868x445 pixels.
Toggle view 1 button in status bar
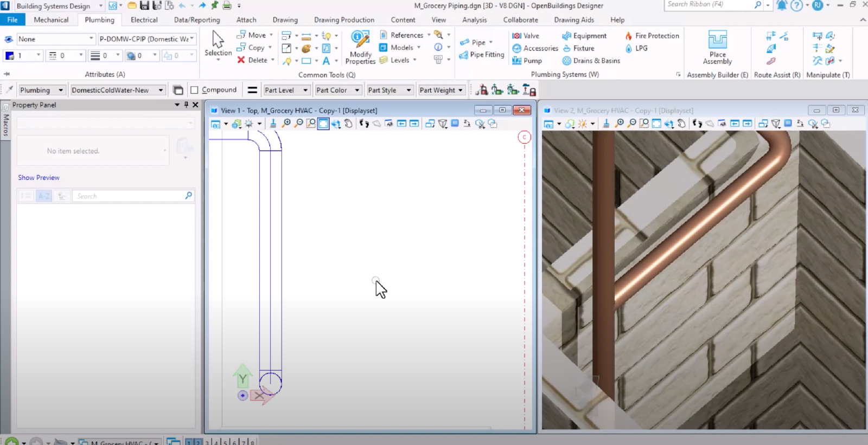(x=189, y=442)
